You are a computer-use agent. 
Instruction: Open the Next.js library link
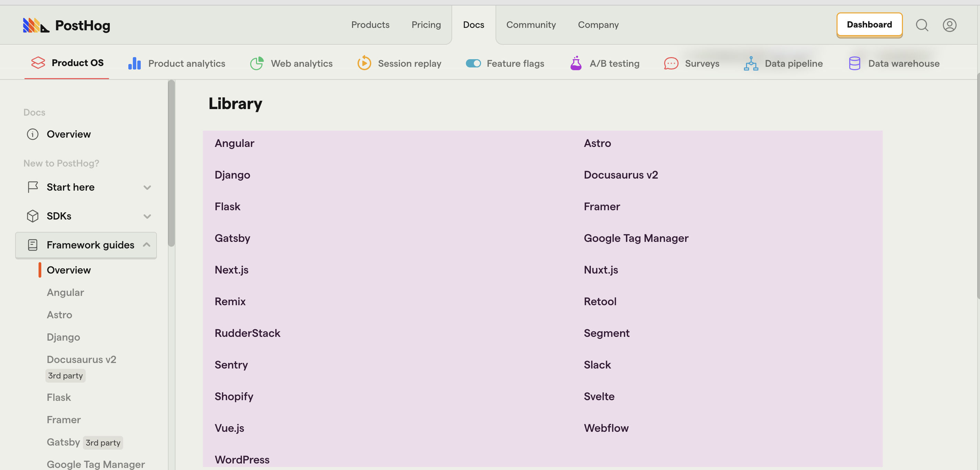[x=231, y=270]
